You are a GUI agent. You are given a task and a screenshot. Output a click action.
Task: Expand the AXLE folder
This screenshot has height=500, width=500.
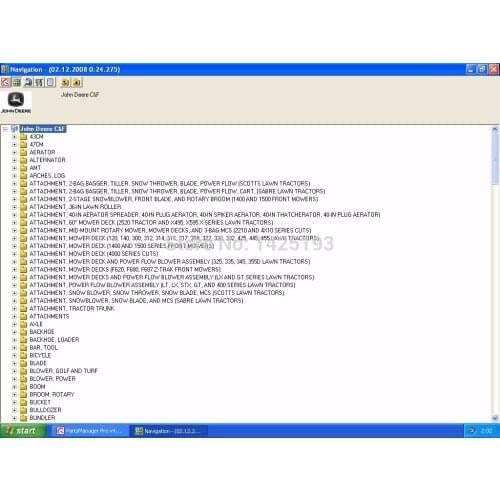point(14,324)
